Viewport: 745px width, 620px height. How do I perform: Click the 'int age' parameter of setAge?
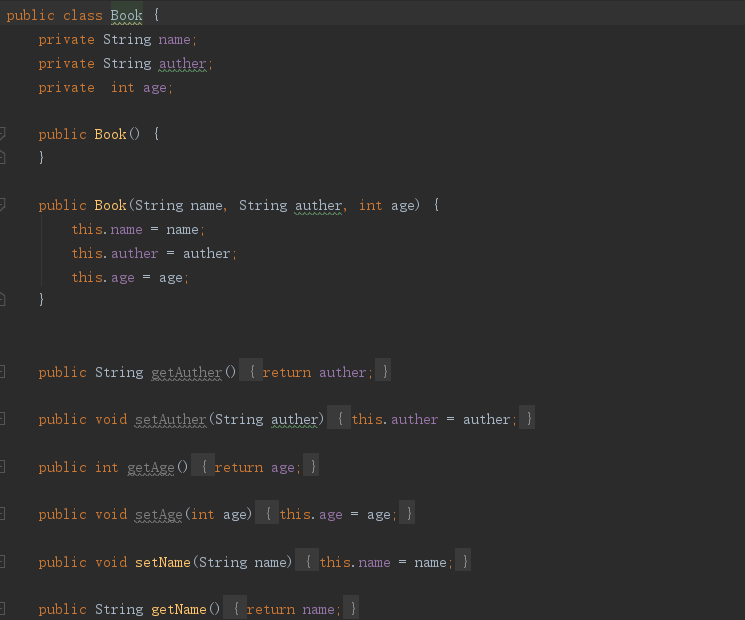(235, 515)
